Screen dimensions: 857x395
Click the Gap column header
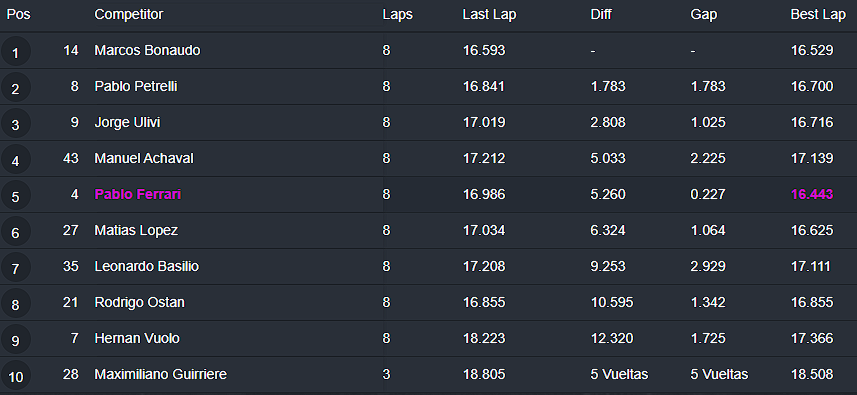[703, 15]
